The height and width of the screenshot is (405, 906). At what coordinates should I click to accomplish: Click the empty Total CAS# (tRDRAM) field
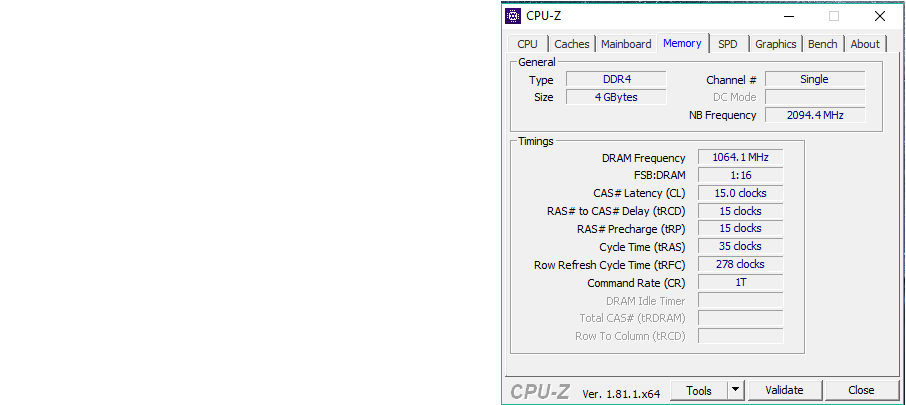(x=740, y=318)
